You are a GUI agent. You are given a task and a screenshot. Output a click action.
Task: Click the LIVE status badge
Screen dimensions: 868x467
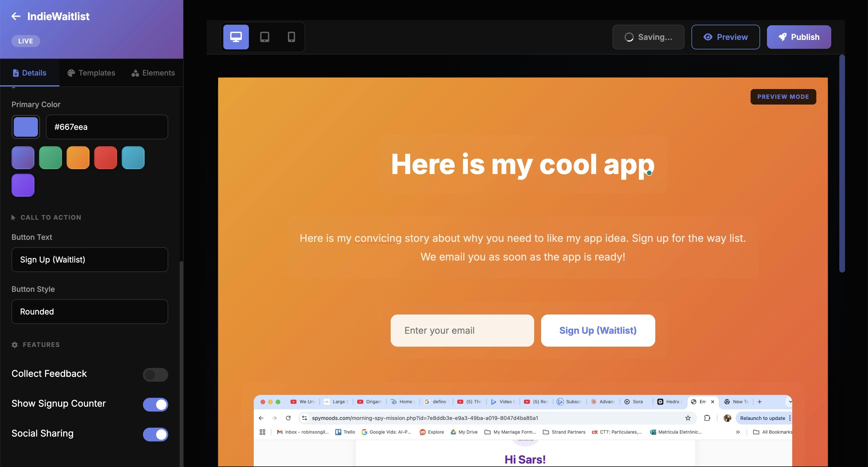26,41
